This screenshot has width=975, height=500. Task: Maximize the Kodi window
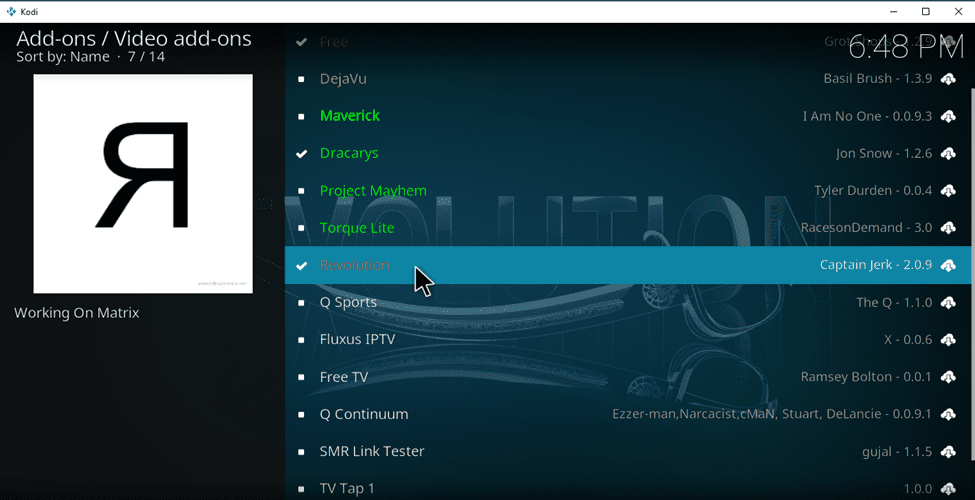[x=926, y=11]
